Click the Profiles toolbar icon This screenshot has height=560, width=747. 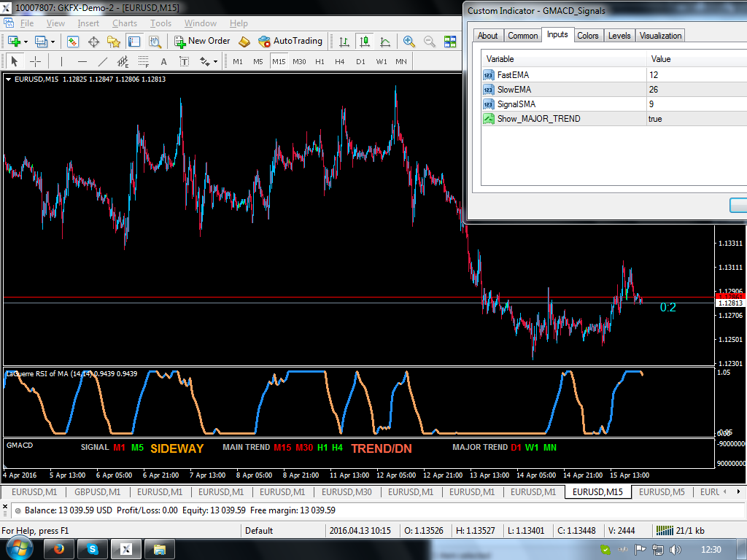[42, 42]
